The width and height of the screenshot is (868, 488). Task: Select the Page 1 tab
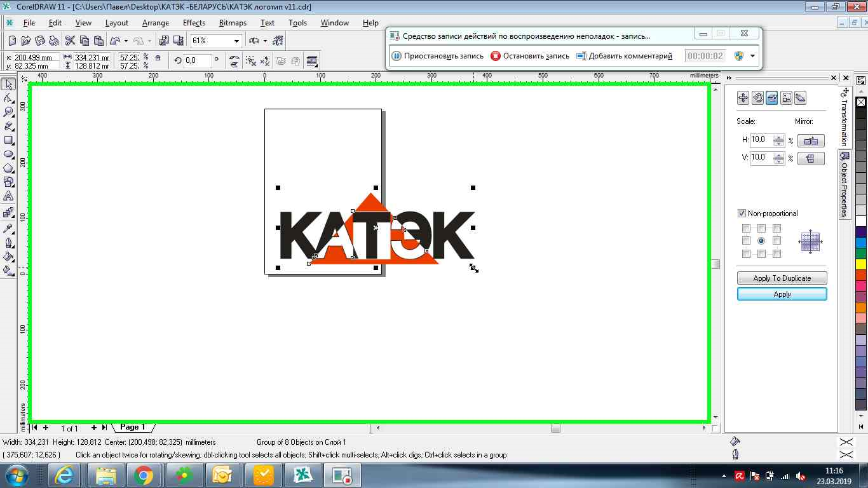(132, 427)
